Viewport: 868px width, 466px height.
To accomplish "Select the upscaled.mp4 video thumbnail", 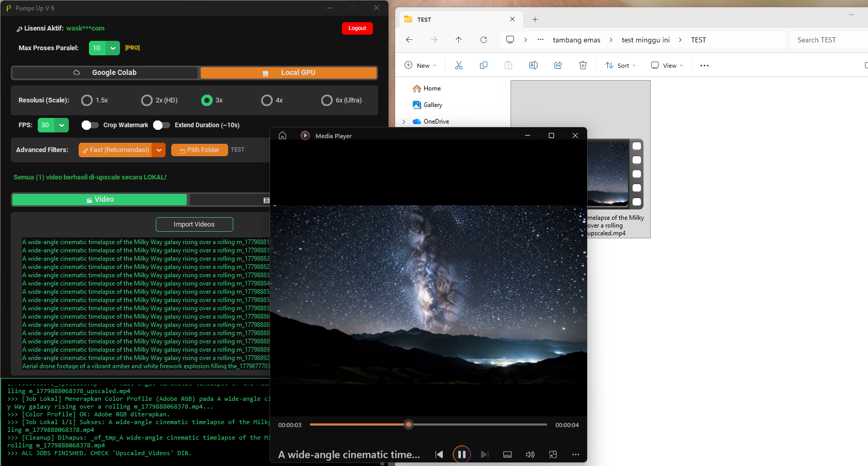I will coord(616,174).
